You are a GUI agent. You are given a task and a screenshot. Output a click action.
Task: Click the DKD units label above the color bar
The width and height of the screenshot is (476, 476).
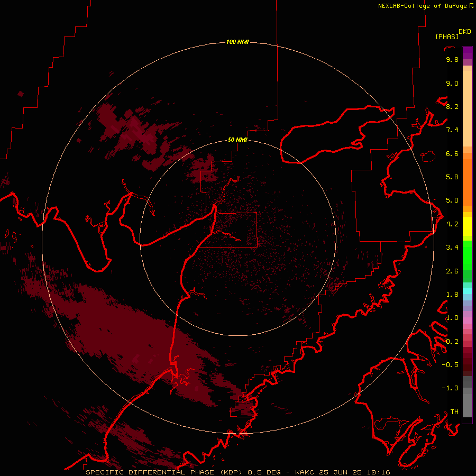(465, 32)
